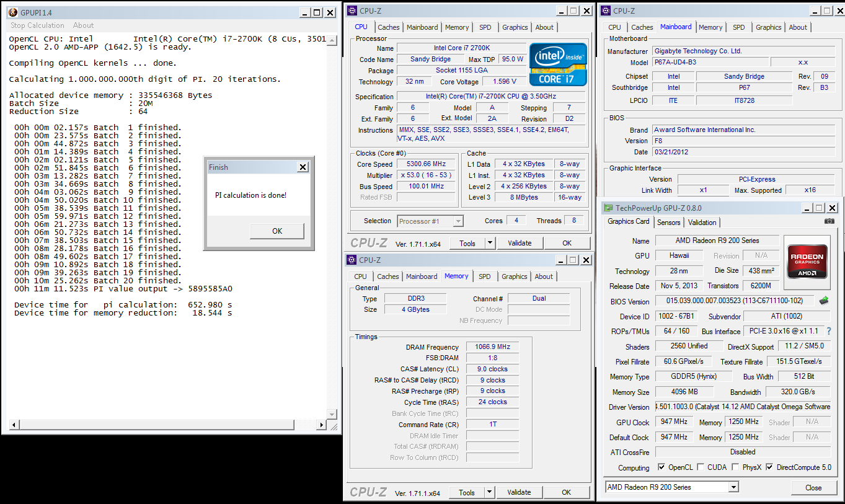Viewport: 845px width, 504px height.
Task: Click the GPU-Z title bar icon
Action: pyautogui.click(x=609, y=208)
